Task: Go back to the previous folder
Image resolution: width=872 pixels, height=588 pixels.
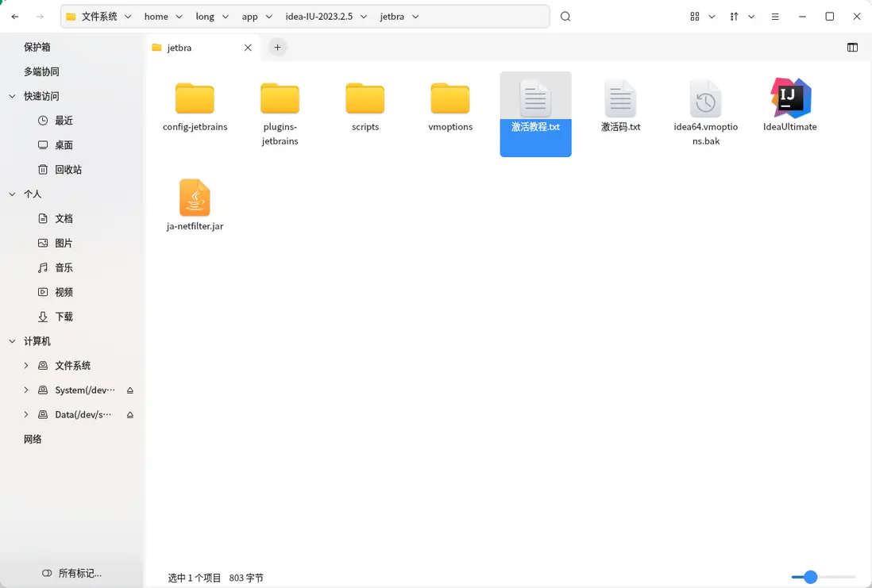Action: pos(15,17)
